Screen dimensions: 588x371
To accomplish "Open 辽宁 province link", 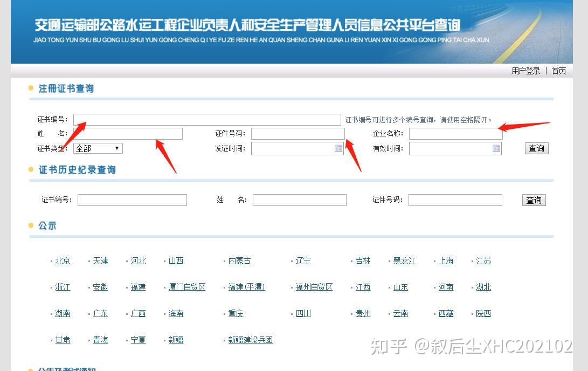I will click(x=303, y=260).
